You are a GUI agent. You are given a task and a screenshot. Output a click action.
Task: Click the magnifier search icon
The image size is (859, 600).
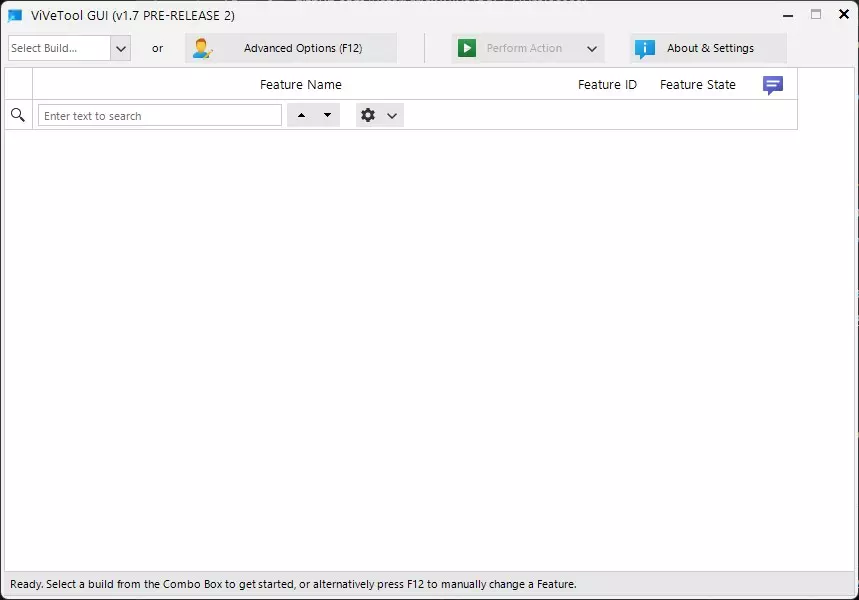click(x=18, y=115)
